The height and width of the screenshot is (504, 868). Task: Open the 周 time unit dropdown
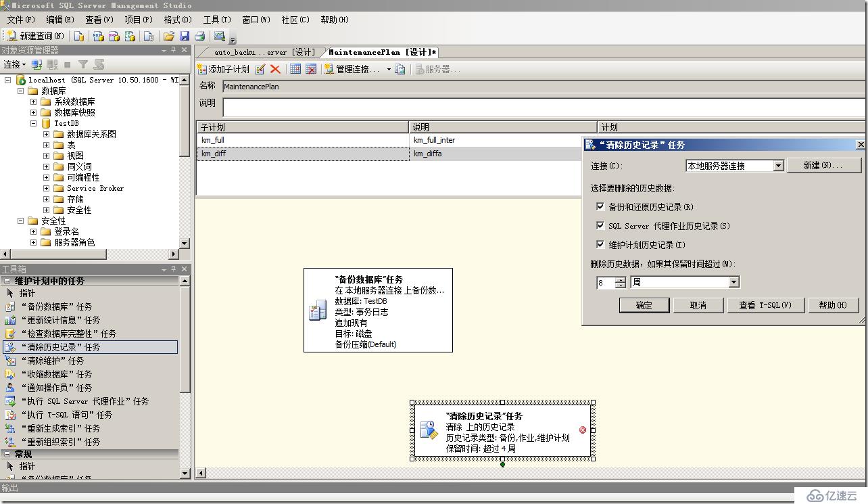(733, 282)
